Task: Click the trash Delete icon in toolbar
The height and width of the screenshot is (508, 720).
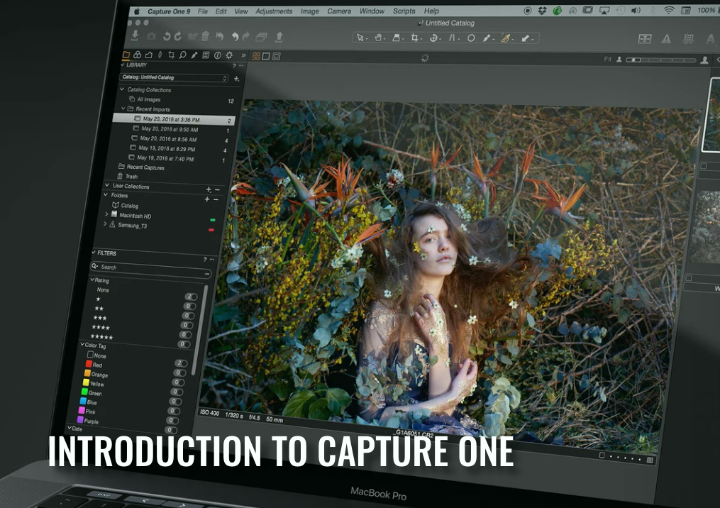Action: (x=205, y=36)
